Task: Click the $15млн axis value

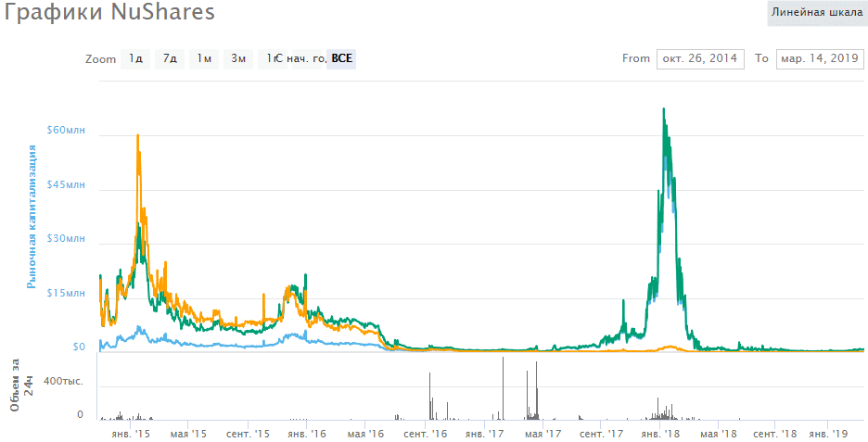Action: click(x=66, y=293)
